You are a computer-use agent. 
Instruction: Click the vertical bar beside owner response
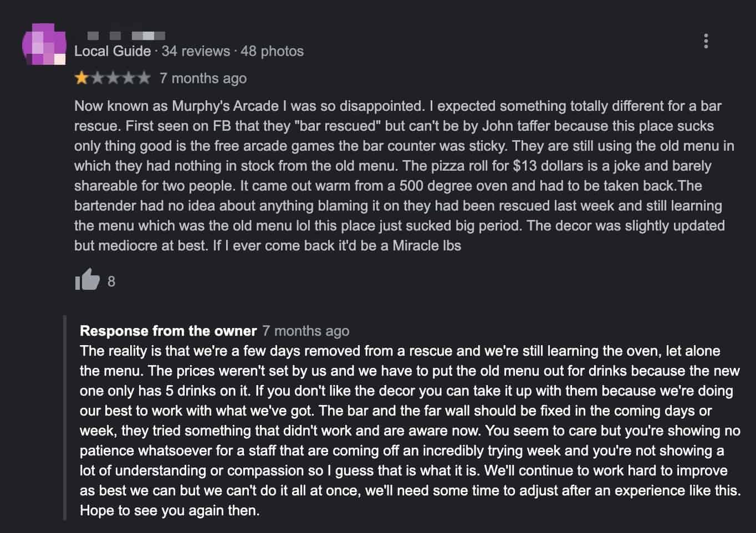(x=65, y=418)
